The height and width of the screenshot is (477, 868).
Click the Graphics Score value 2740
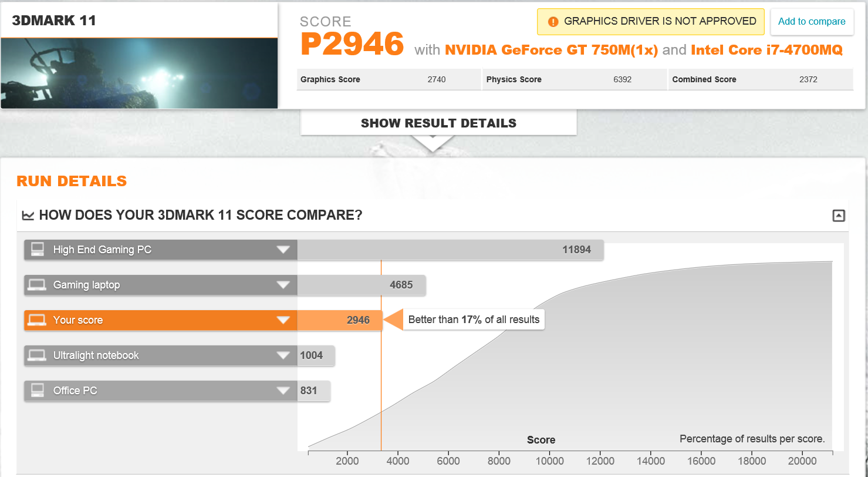click(x=437, y=79)
